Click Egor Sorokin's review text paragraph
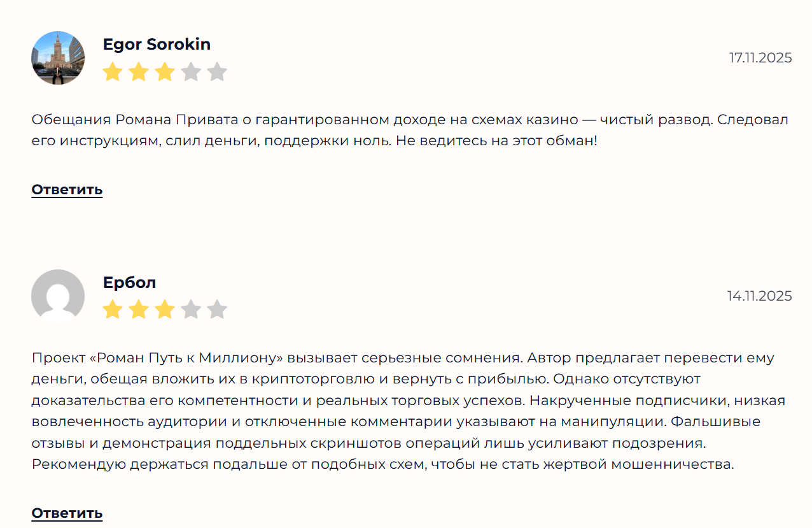The width and height of the screenshot is (812, 528). pyautogui.click(x=407, y=130)
